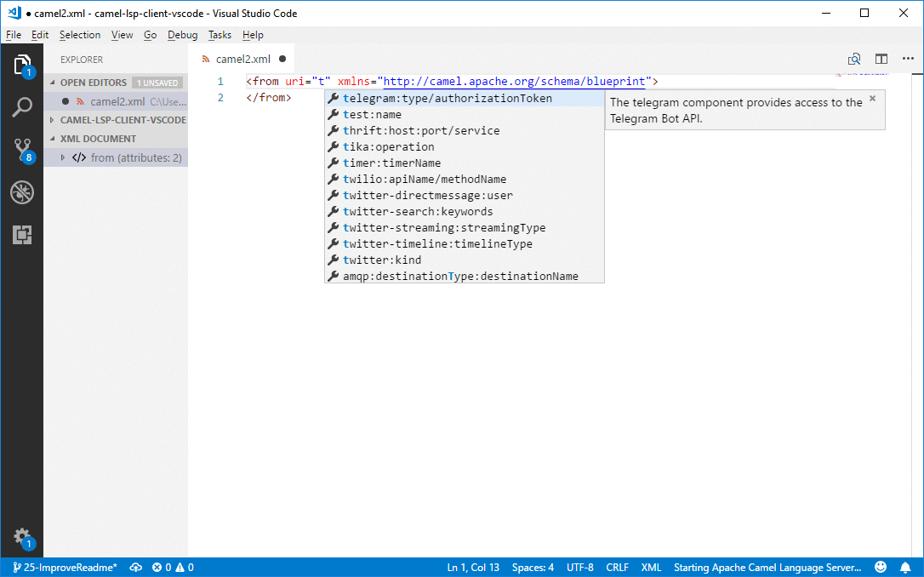Expand the from (attributes: 2) node
Image resolution: width=924 pixels, height=577 pixels.
coord(63,157)
